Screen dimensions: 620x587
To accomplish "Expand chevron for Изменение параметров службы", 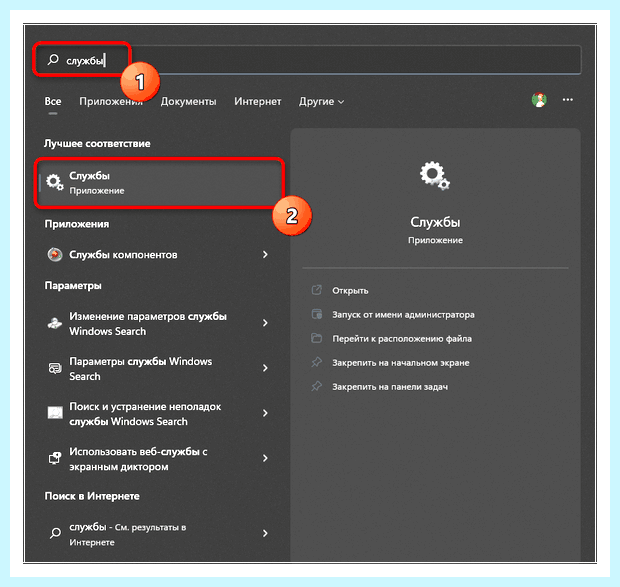I will coord(265,323).
